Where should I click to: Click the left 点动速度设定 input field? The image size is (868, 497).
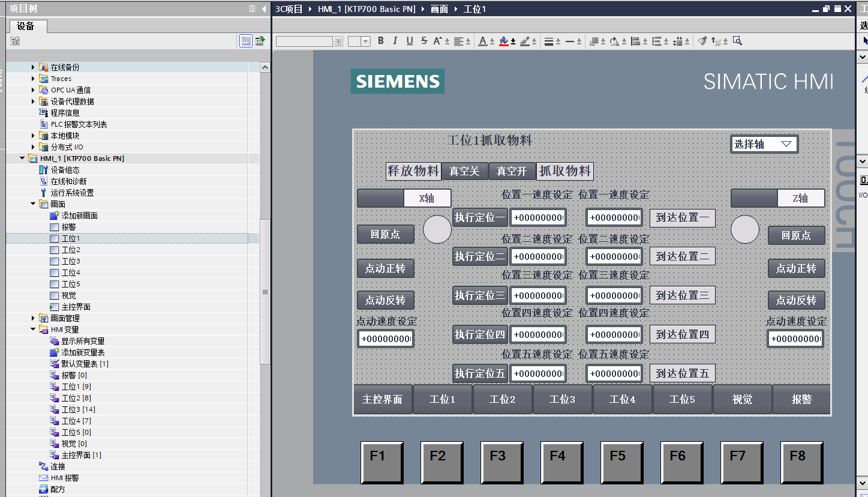tap(386, 339)
